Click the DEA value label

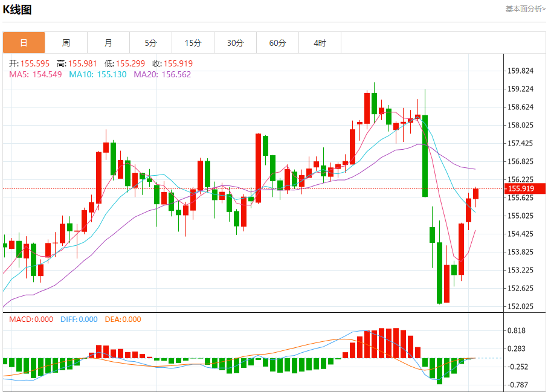123,320
